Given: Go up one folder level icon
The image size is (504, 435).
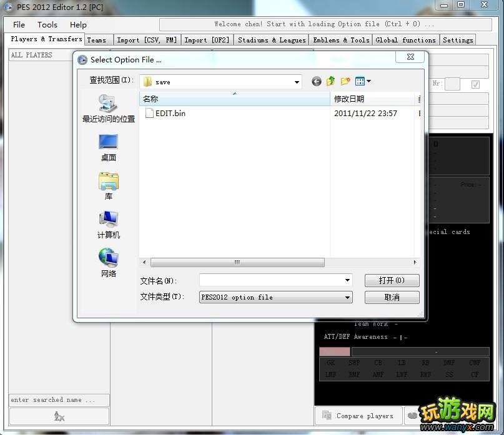Looking at the screenshot, I should pyautogui.click(x=331, y=81).
